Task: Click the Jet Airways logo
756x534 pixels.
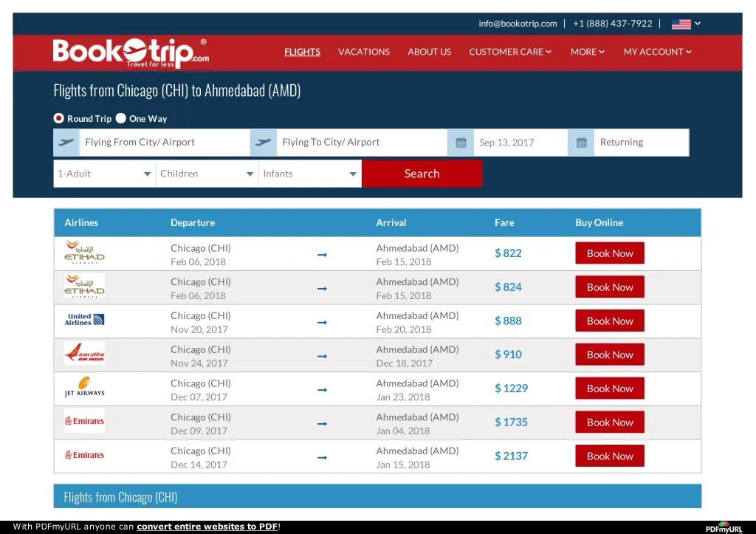Action: pyautogui.click(x=84, y=387)
